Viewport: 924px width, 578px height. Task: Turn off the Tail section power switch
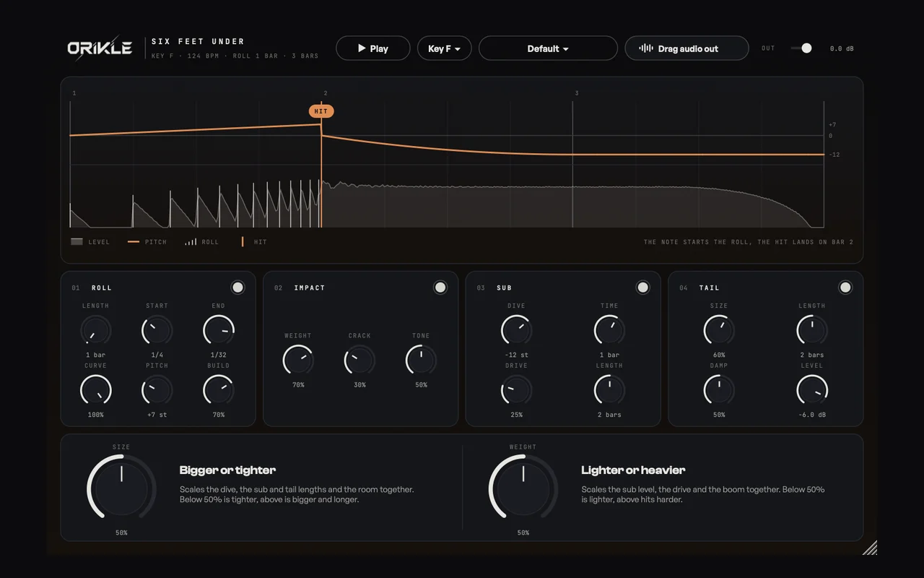845,288
